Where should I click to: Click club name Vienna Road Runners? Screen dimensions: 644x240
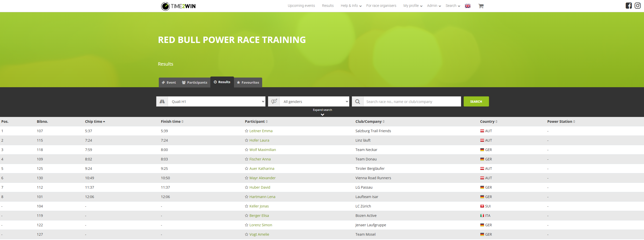[x=373, y=178]
